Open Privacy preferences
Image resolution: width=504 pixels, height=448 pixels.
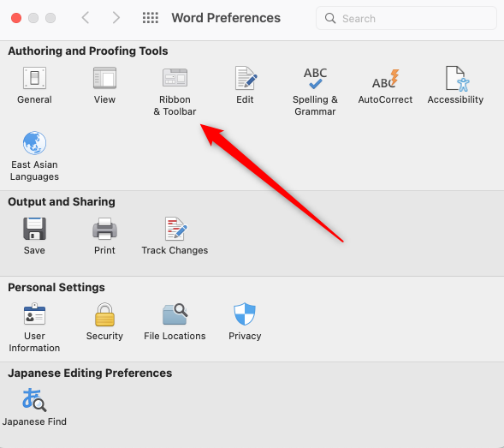click(245, 322)
